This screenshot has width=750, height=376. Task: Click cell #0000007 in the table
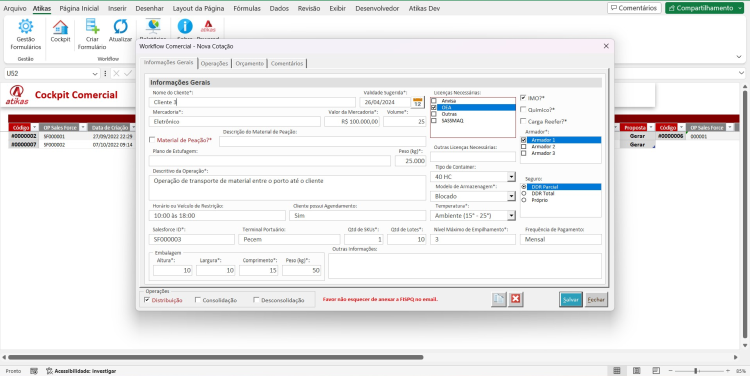coord(23,144)
